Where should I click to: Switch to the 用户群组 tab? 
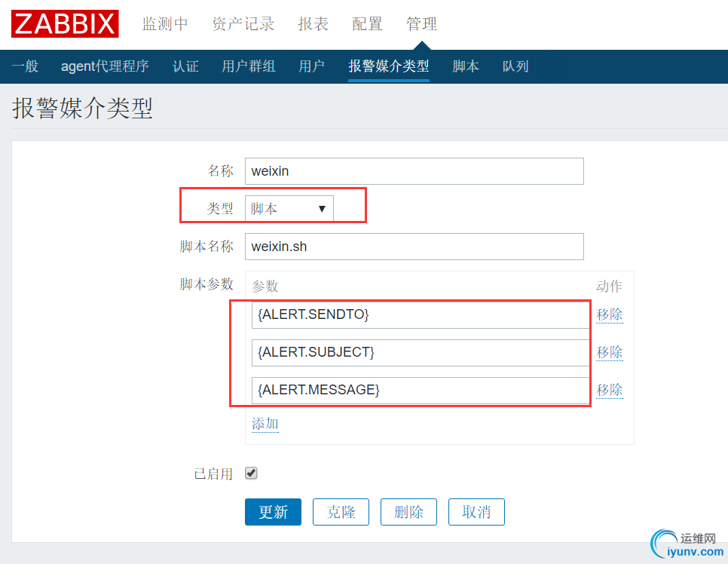coord(249,66)
